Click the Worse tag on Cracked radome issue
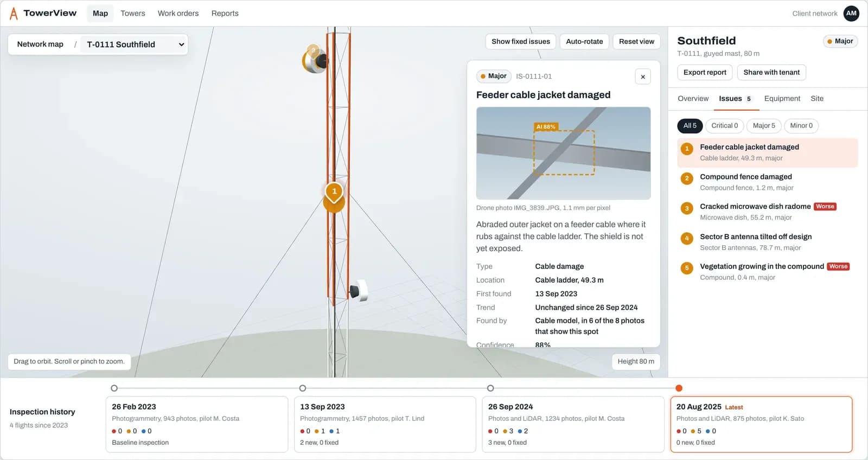 click(825, 207)
